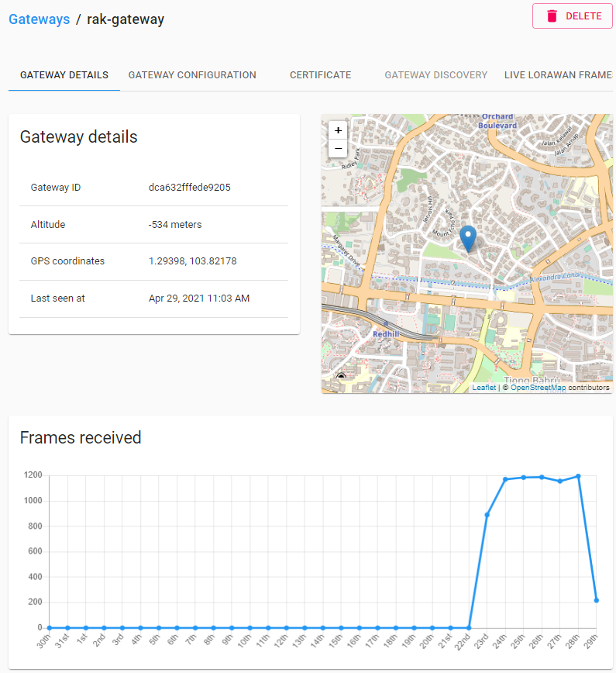
Task: Click the Gateways breadcrumb link
Action: [39, 19]
